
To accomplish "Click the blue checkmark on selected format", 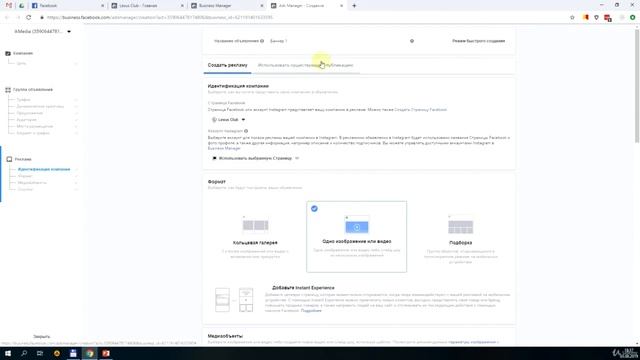I will 314,209.
